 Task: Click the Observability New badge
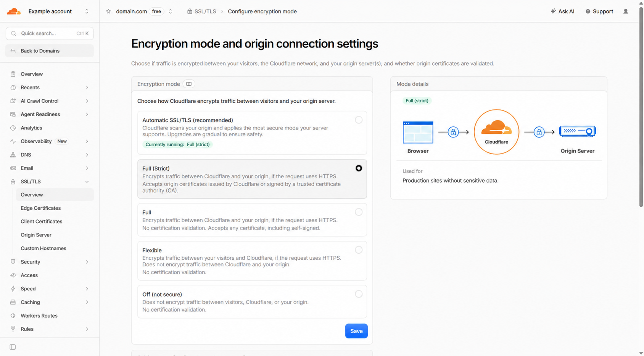point(62,141)
